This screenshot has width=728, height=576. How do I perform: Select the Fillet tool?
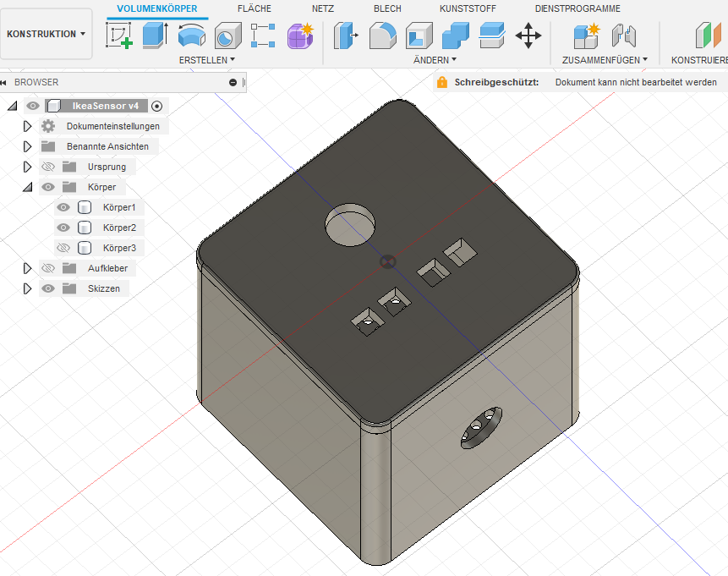(x=382, y=36)
